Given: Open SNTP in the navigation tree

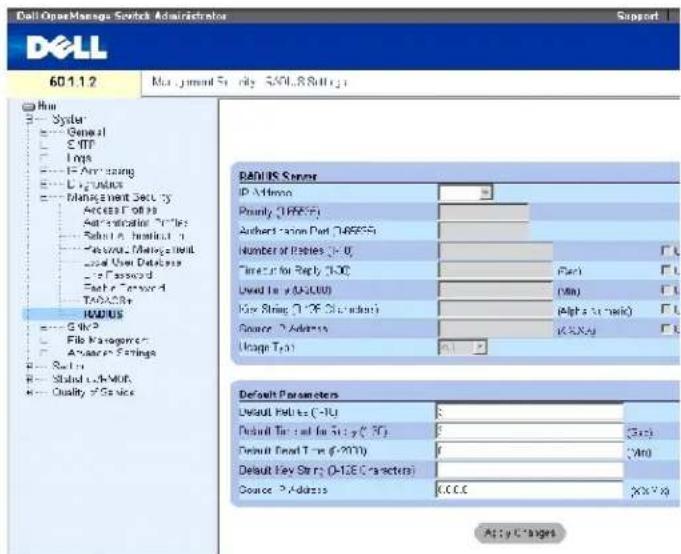Looking at the screenshot, I should (81, 145).
